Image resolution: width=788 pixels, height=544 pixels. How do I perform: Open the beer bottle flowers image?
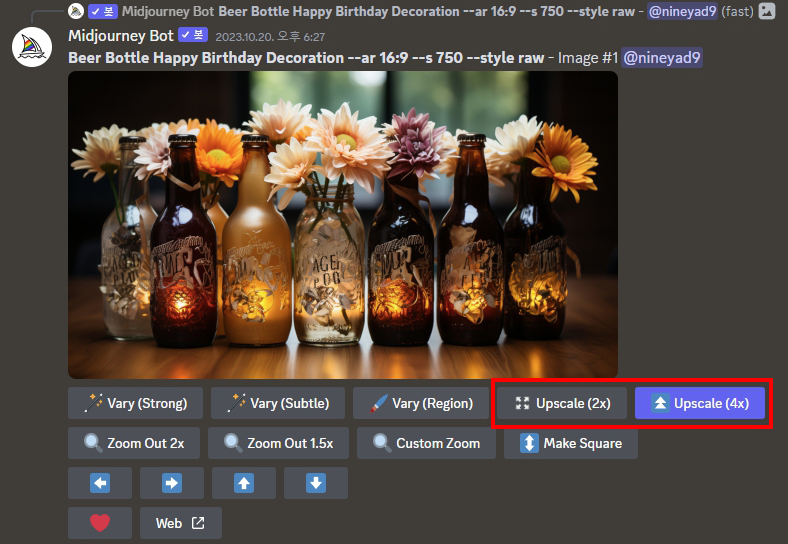pos(343,225)
